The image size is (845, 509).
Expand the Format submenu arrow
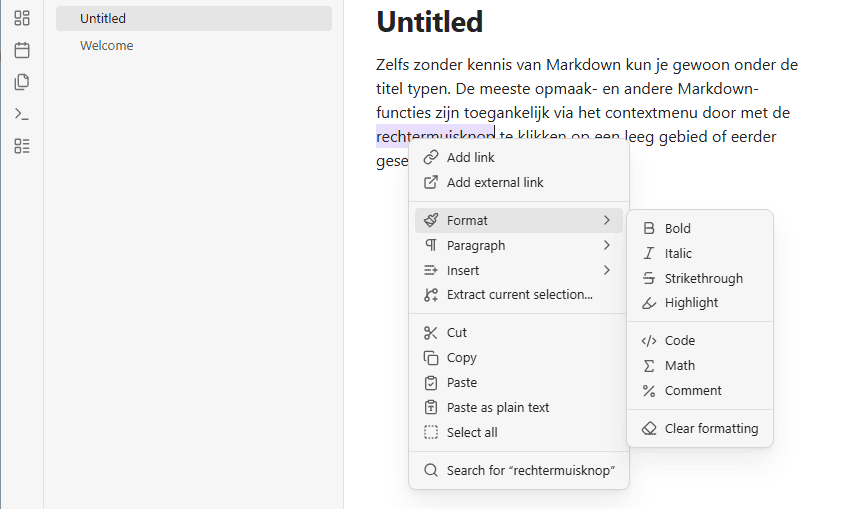coord(607,220)
